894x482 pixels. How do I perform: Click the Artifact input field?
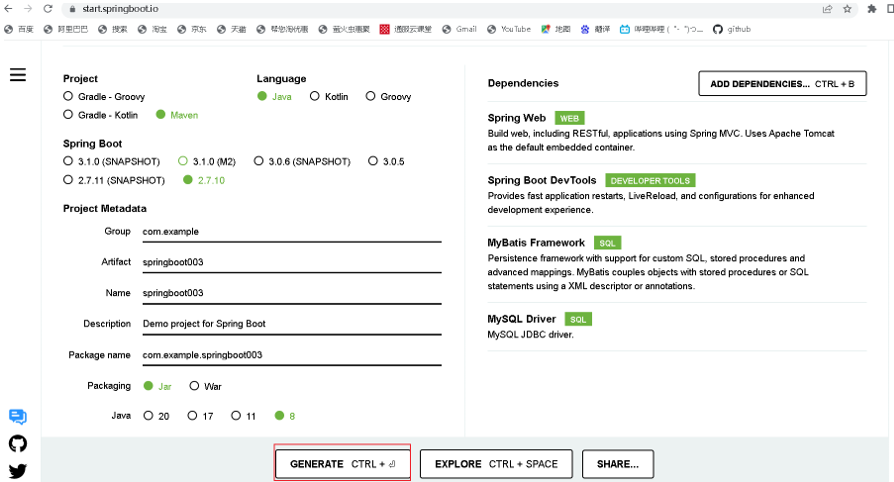(x=290, y=262)
